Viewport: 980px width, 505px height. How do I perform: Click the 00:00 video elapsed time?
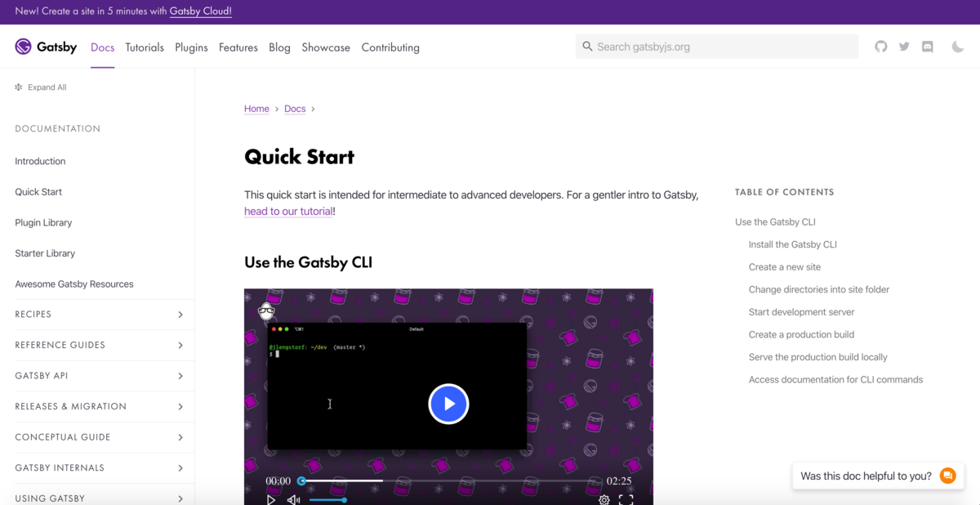[278, 481]
